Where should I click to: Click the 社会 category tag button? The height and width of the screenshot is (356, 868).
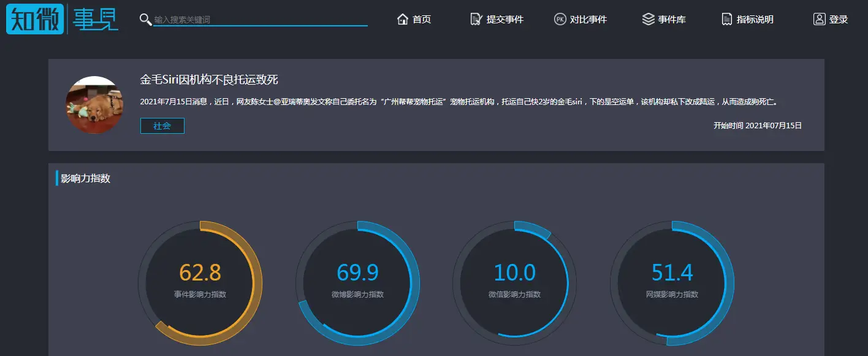[x=162, y=126]
